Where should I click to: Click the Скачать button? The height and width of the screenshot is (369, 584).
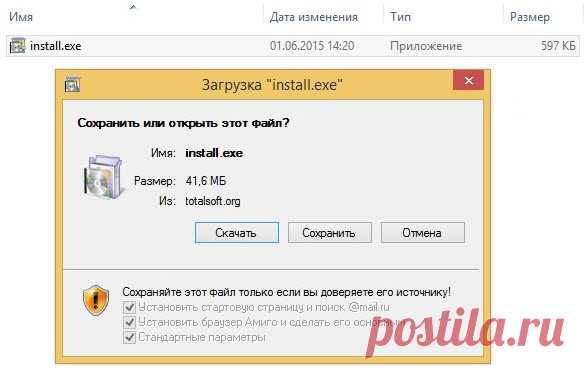[237, 233]
